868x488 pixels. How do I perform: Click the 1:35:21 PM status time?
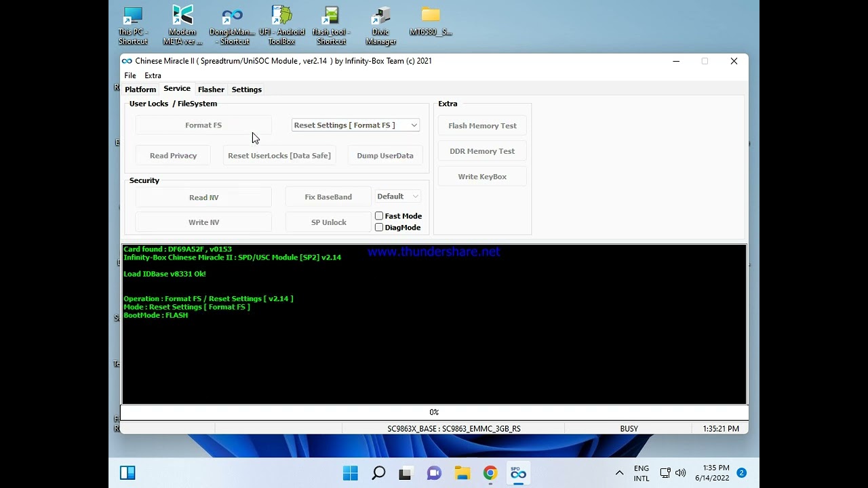click(x=721, y=429)
